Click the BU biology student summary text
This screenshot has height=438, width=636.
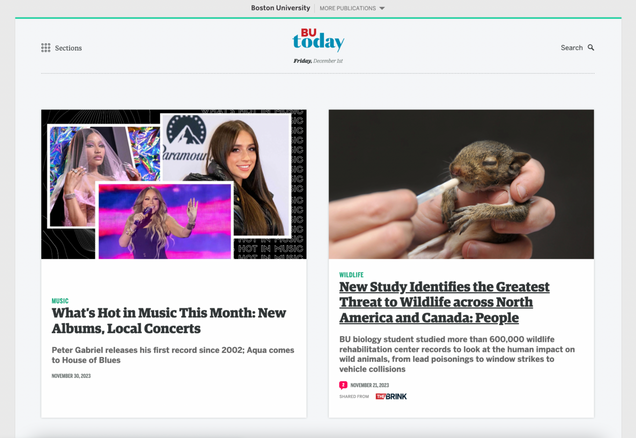tap(457, 354)
